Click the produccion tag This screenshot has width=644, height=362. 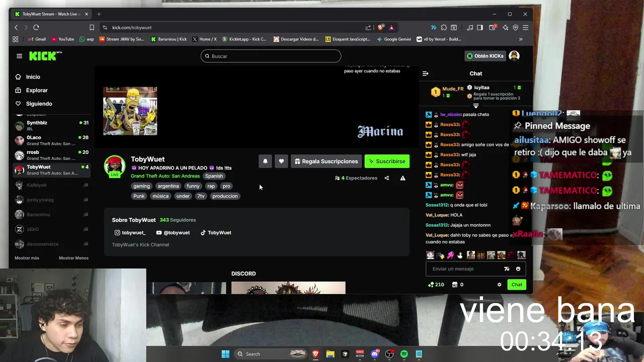click(225, 196)
